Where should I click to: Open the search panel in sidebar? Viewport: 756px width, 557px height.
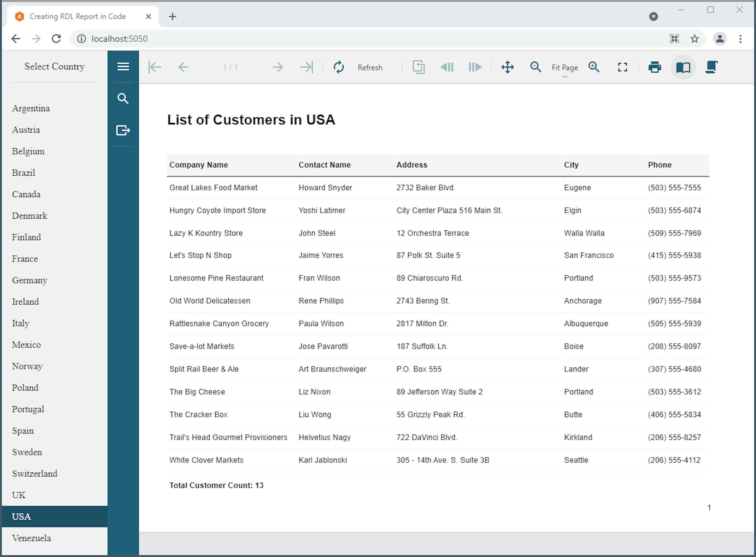[123, 98]
